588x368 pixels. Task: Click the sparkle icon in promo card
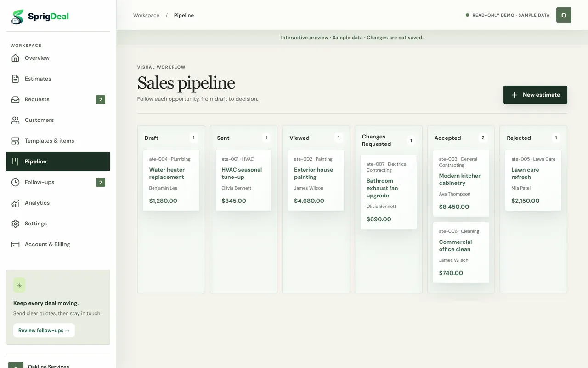coord(19,285)
